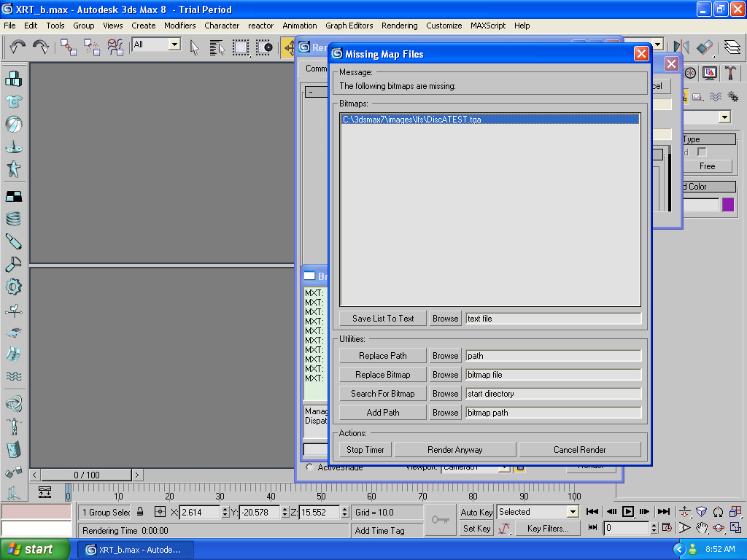Open the Motion command panel tab
747x560 pixels.
690,73
